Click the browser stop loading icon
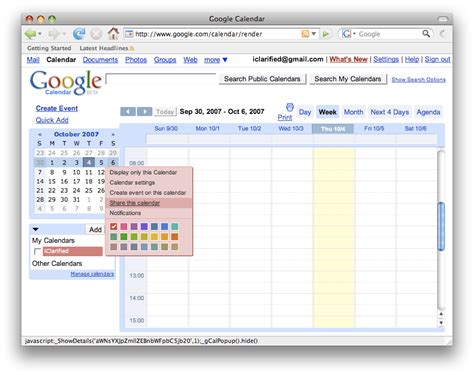 pos(96,34)
